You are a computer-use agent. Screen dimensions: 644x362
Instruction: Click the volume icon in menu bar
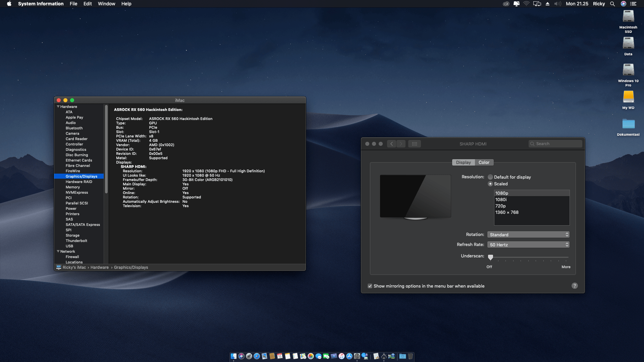tap(557, 4)
